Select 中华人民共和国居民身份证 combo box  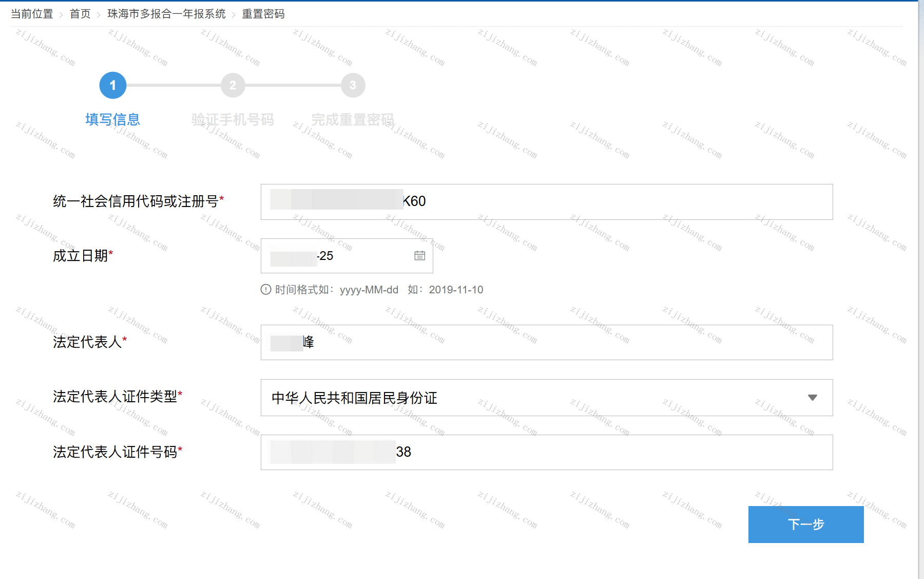(x=547, y=398)
